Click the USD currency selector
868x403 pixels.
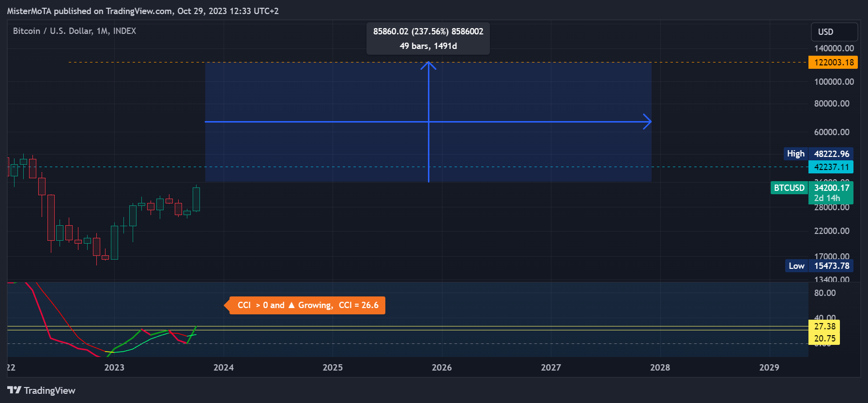tap(834, 32)
